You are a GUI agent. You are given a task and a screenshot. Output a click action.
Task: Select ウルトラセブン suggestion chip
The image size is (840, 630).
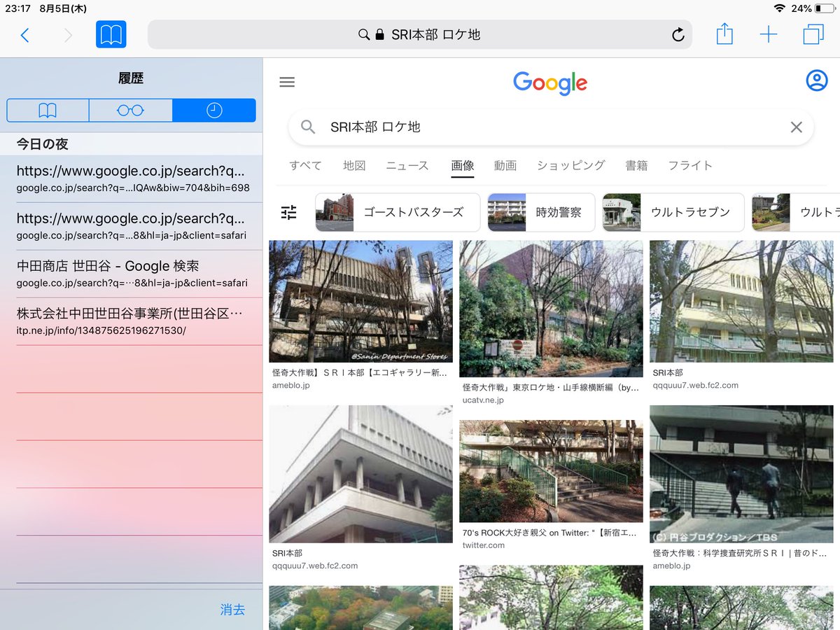[x=673, y=212]
